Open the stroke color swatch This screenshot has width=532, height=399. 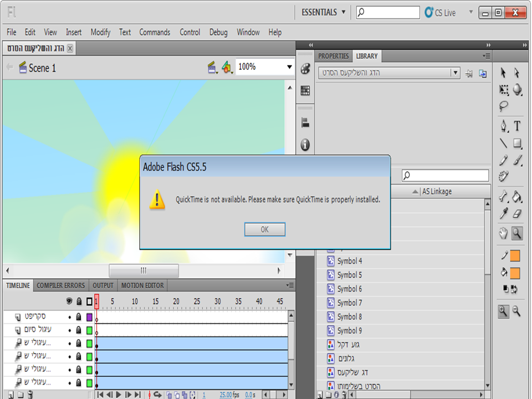[515, 256]
